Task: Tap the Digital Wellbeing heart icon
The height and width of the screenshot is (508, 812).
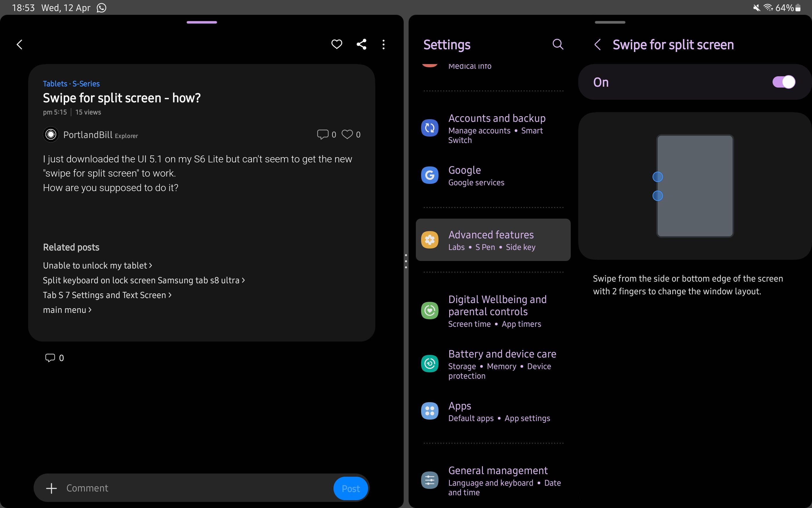Action: pos(429,310)
